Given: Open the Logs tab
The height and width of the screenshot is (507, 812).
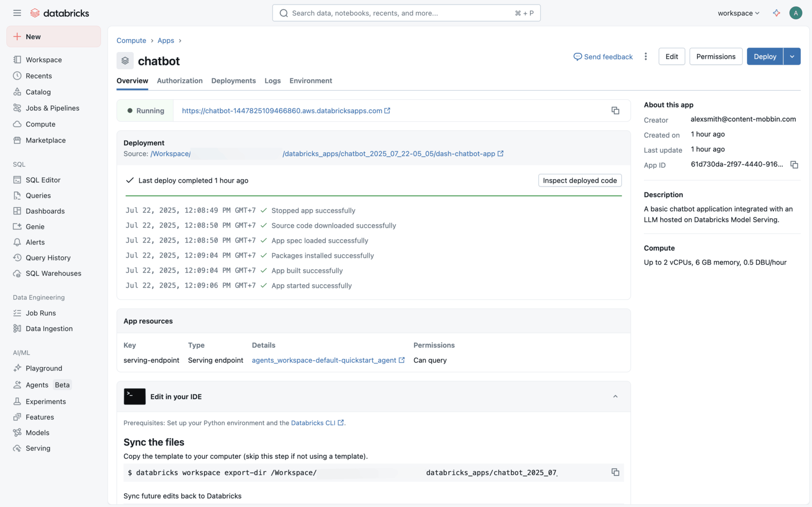Looking at the screenshot, I should click(273, 81).
